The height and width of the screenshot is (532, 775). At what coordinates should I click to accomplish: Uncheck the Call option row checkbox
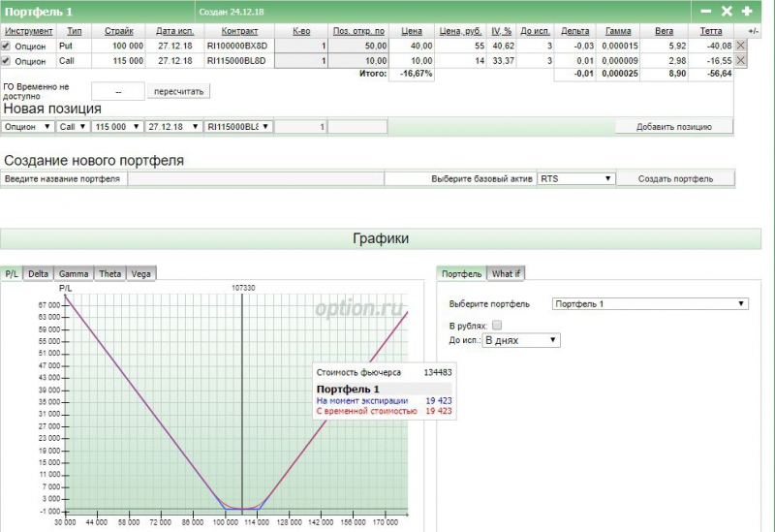point(6,61)
